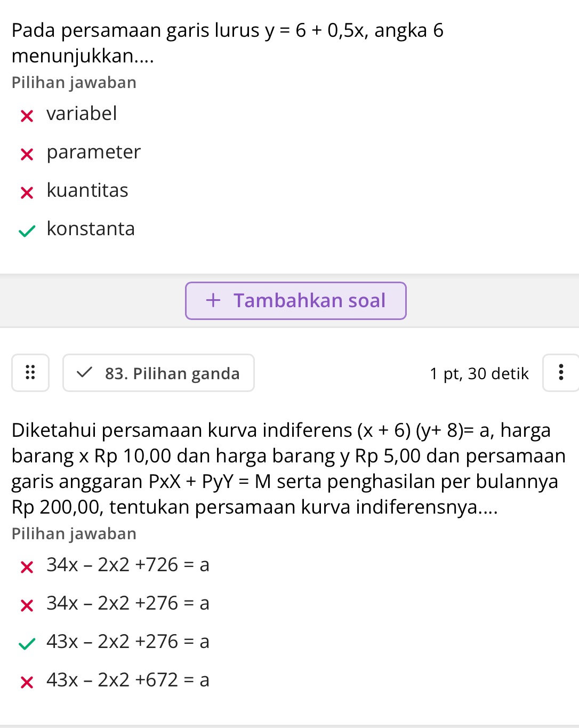579x728 pixels.
Task: Click the plus icon in 'Tambahkan soal'
Action: point(213,300)
